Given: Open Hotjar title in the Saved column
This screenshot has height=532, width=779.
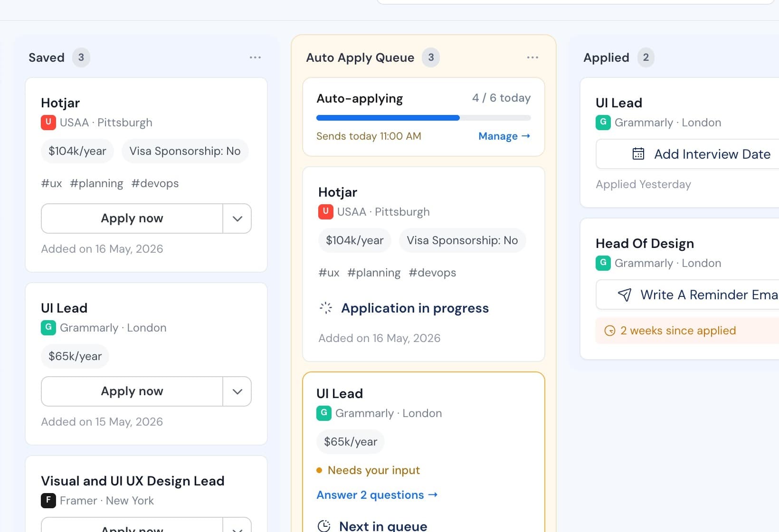Looking at the screenshot, I should pos(60,103).
